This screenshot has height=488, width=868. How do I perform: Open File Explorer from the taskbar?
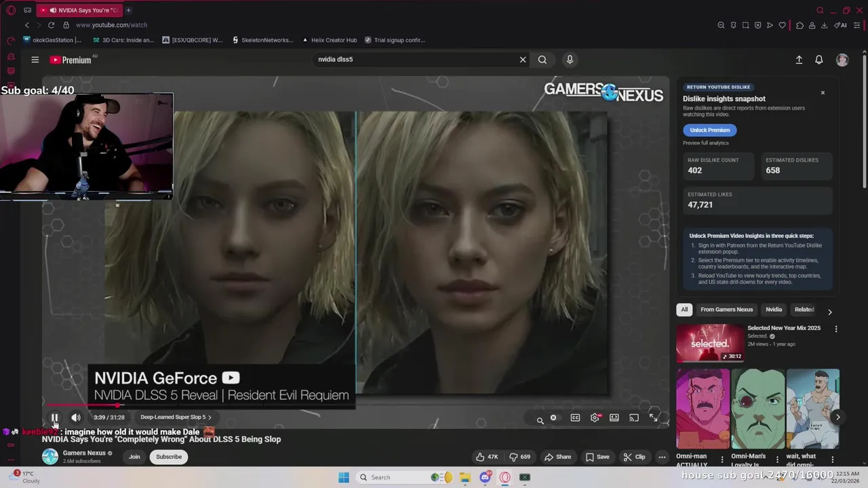tap(465, 477)
